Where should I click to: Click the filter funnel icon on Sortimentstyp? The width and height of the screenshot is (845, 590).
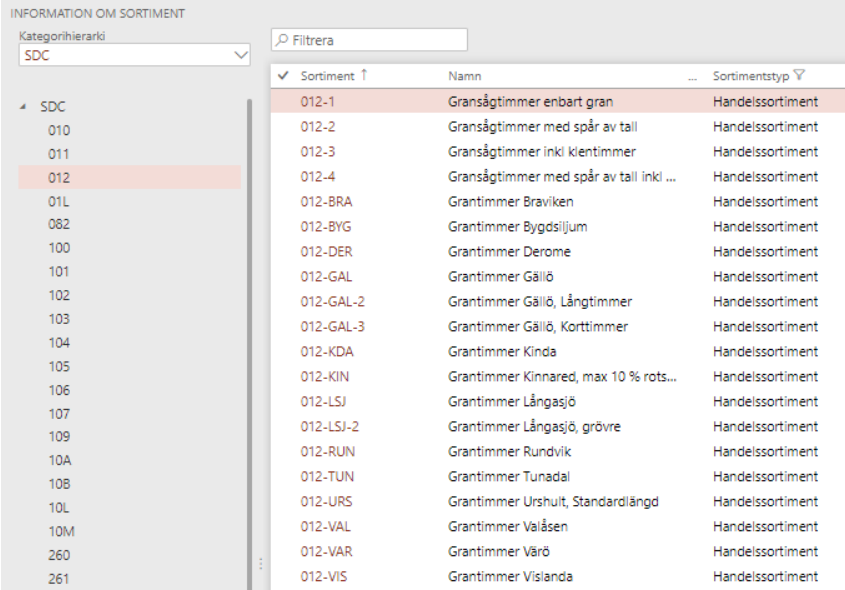pyautogui.click(x=800, y=76)
